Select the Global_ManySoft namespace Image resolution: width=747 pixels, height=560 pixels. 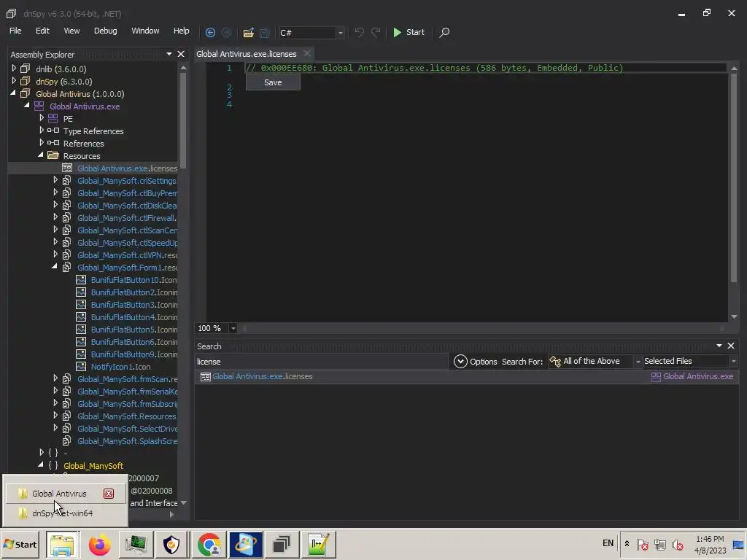93,466
